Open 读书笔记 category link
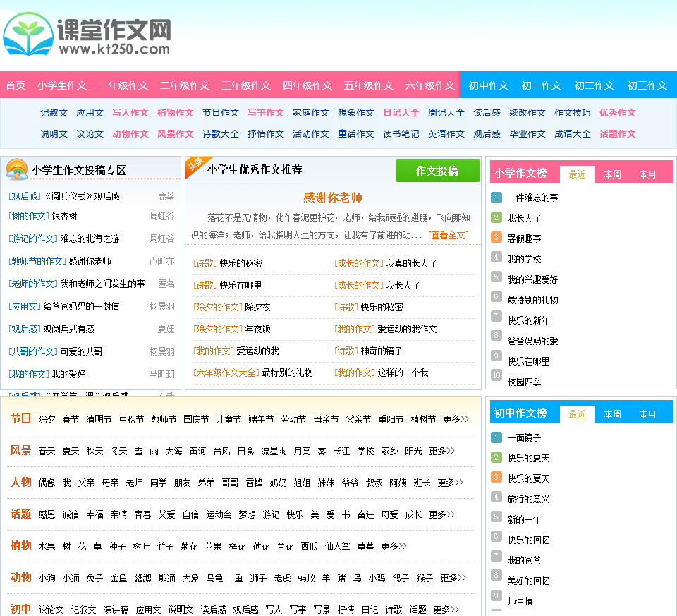677x616 pixels. 401,134
